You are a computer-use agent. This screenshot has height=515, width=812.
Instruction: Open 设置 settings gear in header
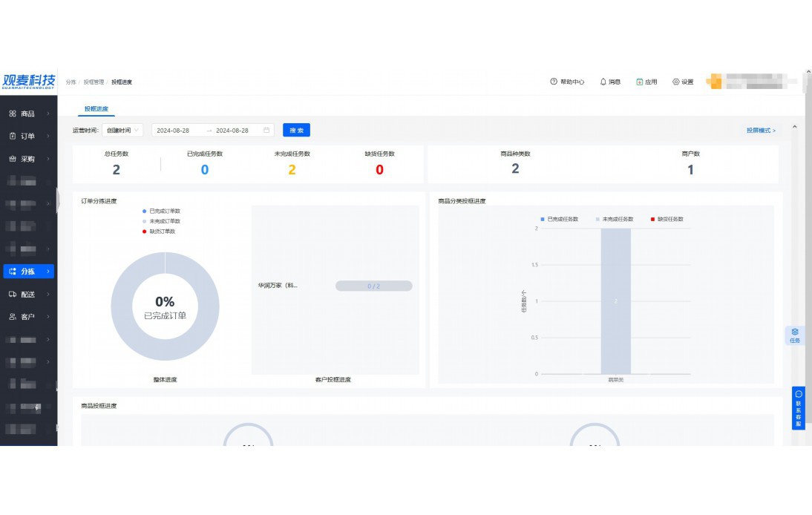[x=676, y=82]
